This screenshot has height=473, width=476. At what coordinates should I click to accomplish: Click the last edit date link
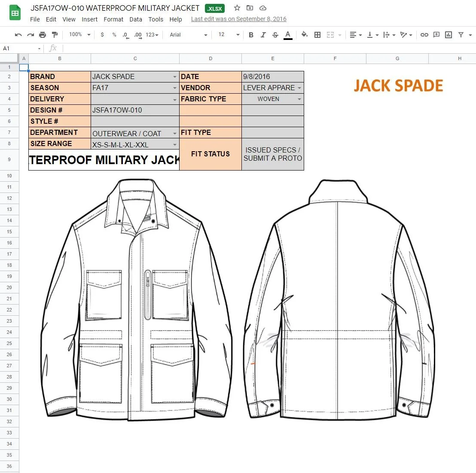(x=238, y=19)
